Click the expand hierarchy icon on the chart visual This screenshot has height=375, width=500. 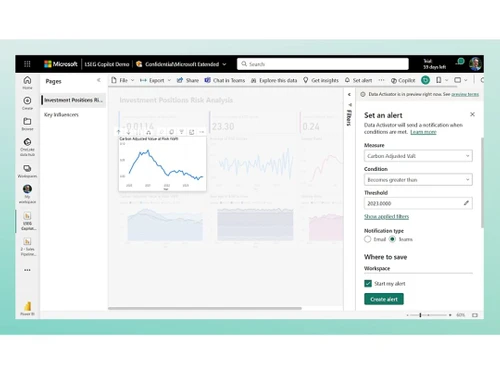149,132
